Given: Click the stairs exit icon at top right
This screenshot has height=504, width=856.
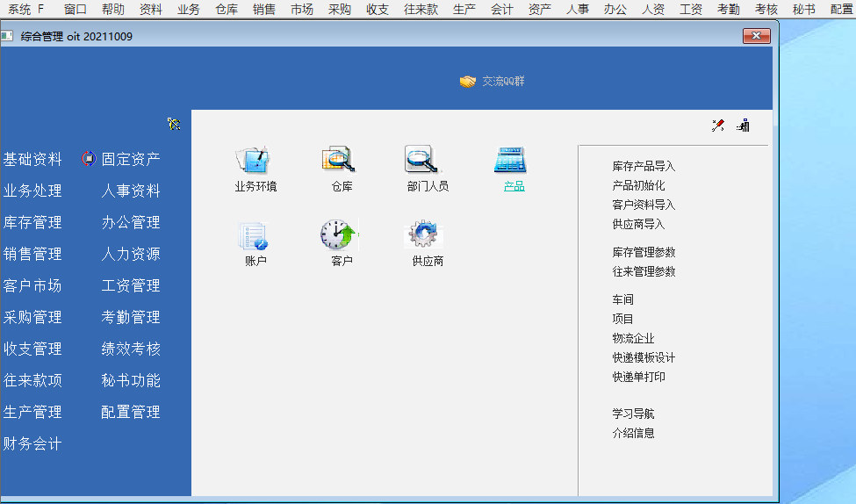Looking at the screenshot, I should point(743,126).
